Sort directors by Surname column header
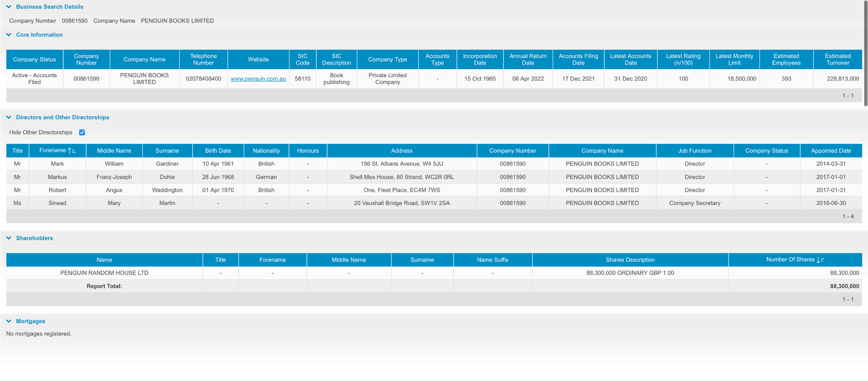The width and height of the screenshot is (868, 381). tap(167, 151)
